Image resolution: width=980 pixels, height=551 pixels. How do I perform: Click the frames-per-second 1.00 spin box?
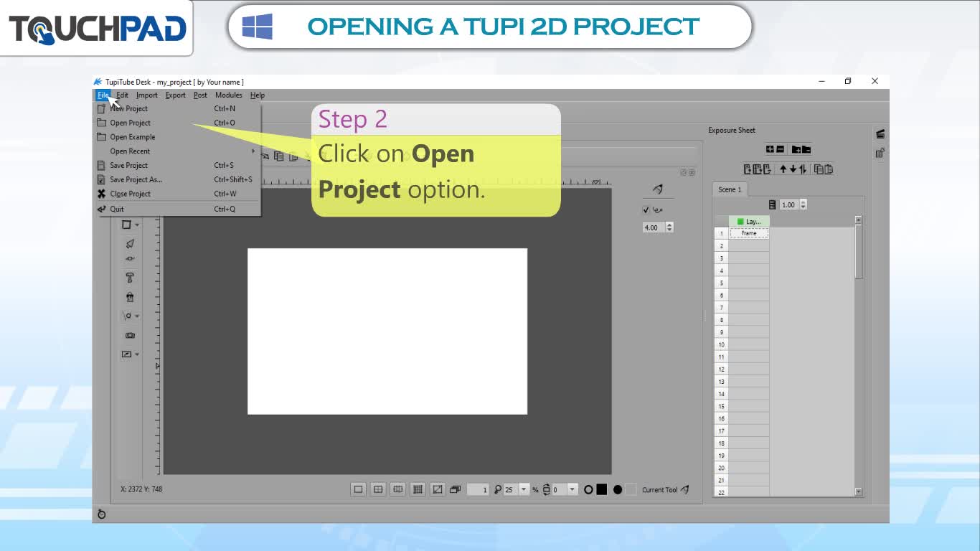pos(793,204)
